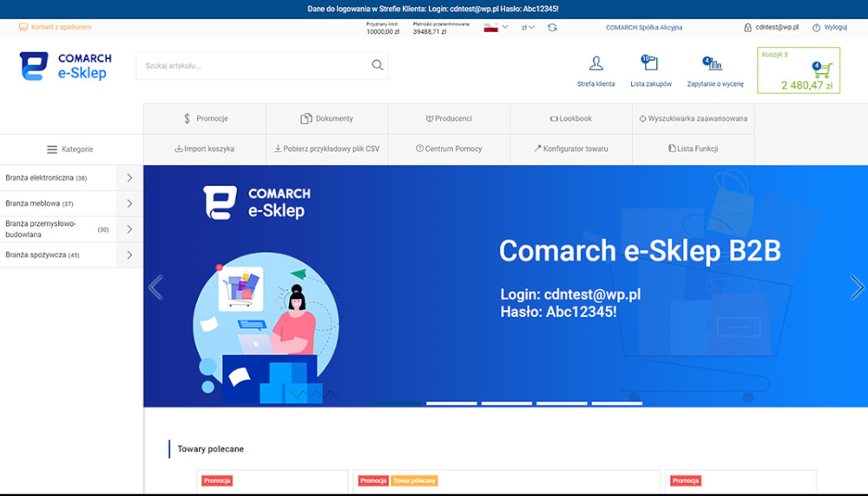Open Zapytanie o wycenę icon
868x496 pixels.
pyautogui.click(x=714, y=64)
